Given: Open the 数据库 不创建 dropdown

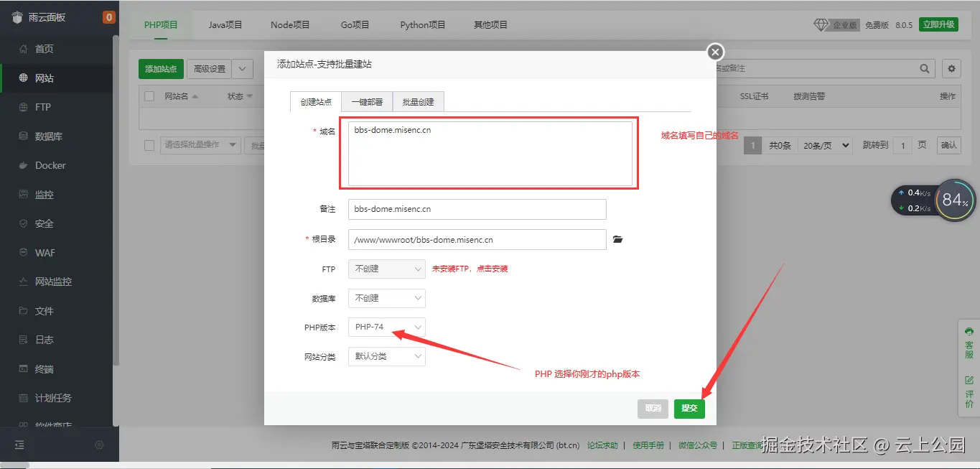Looking at the screenshot, I should (x=387, y=298).
